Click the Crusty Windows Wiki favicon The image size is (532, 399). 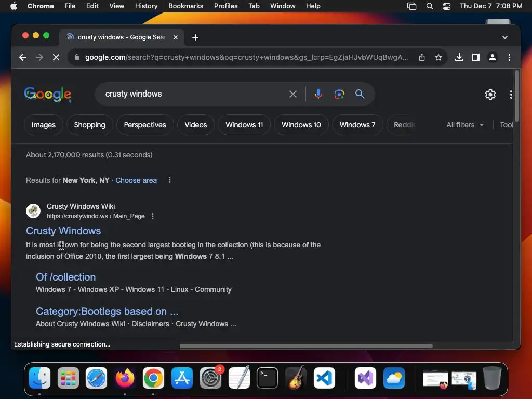click(33, 211)
